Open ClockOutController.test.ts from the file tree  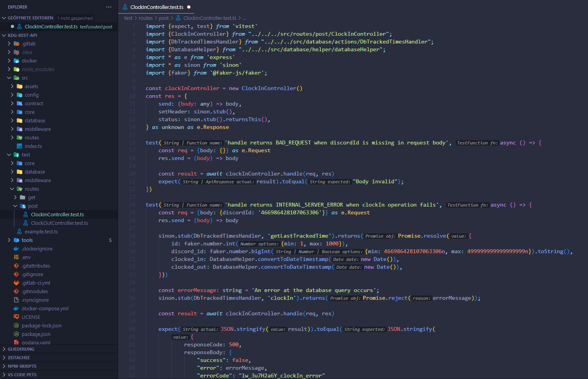(59, 223)
